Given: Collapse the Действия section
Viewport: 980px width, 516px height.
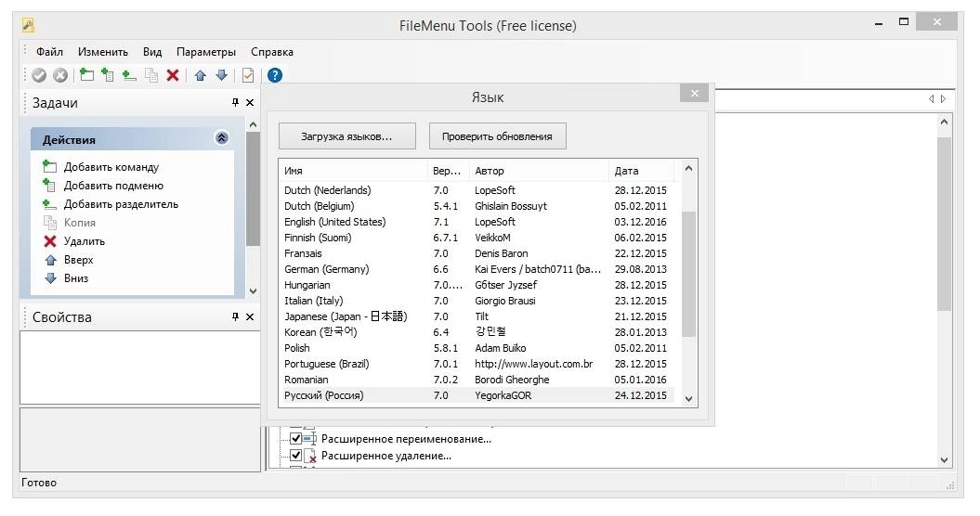Looking at the screenshot, I should point(222,138).
